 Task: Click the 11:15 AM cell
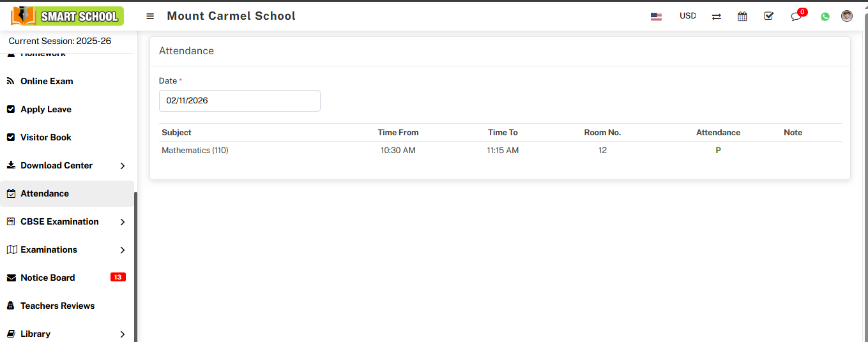pos(503,151)
